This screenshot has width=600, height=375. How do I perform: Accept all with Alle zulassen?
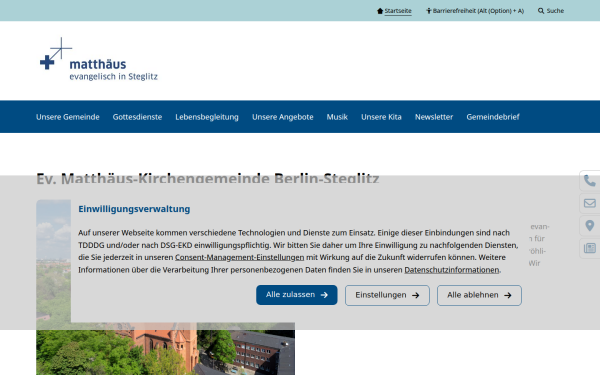coord(297,295)
